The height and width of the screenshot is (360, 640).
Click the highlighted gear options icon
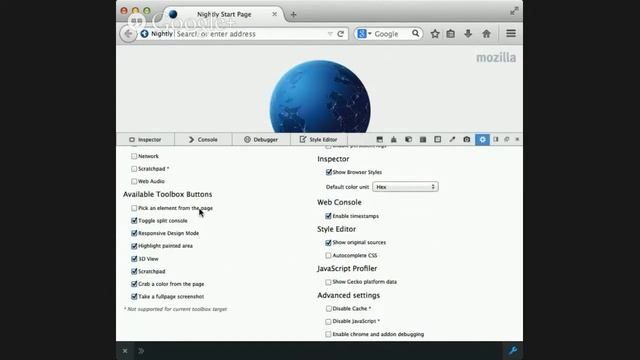point(482,140)
